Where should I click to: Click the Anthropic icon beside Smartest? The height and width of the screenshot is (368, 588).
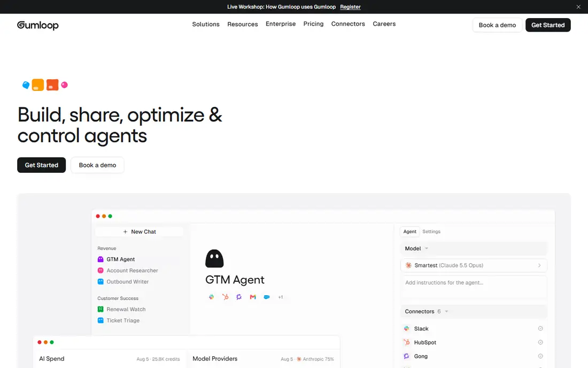pos(408,265)
